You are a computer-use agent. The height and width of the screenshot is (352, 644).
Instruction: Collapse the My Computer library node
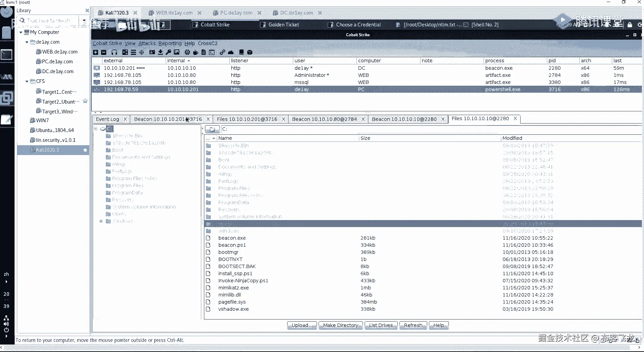pyautogui.click(x=21, y=32)
